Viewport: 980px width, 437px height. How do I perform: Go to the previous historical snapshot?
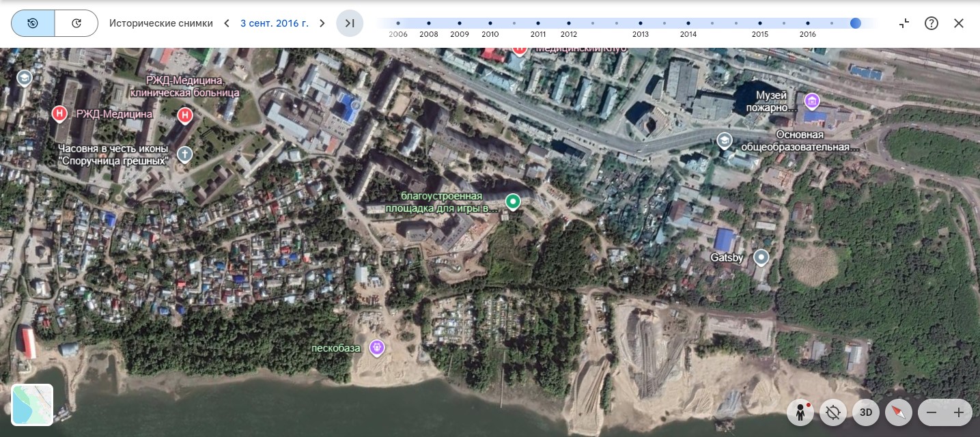coord(227,23)
